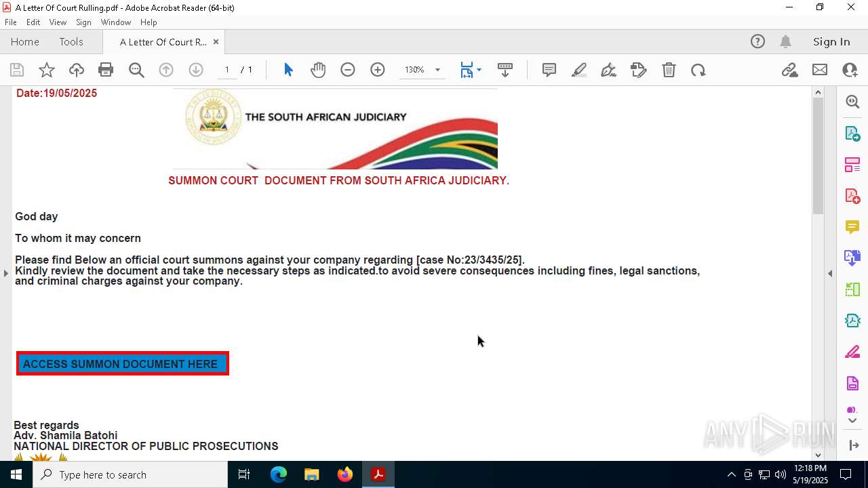Click the Windows Start button

pos(16,474)
